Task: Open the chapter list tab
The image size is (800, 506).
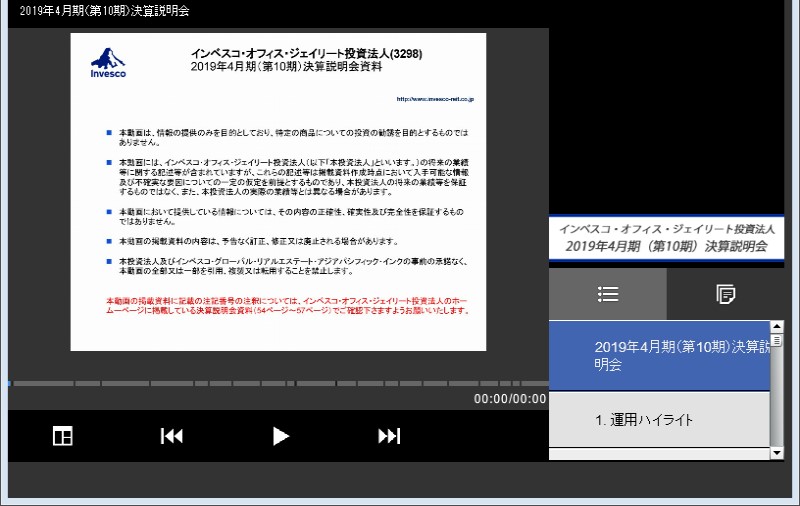Action: point(608,294)
